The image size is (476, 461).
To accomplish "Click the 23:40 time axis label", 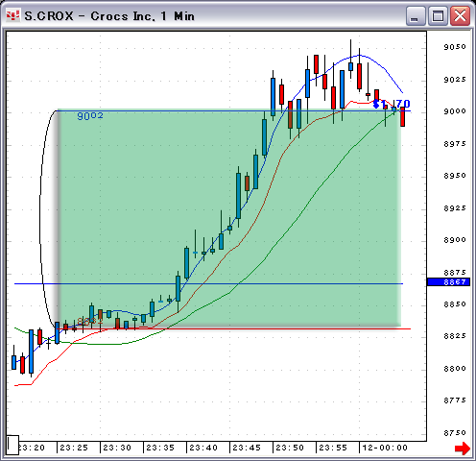I will point(203,448).
